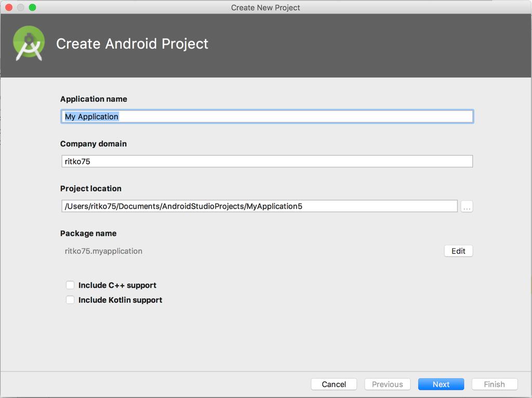The image size is (532, 398).
Task: Click the Package name label
Action: click(x=88, y=233)
